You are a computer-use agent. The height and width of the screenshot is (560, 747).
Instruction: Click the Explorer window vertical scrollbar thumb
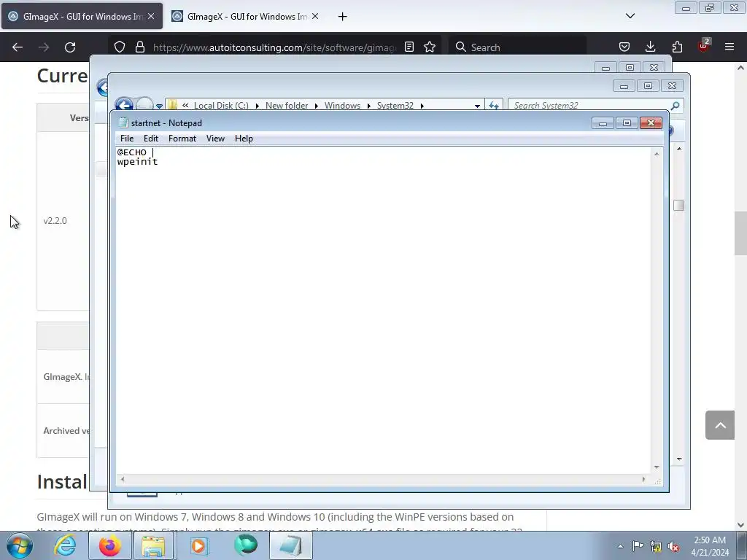click(679, 205)
